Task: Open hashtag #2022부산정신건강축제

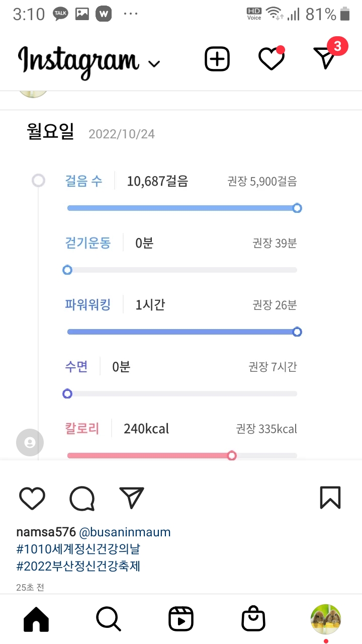Action: (78, 567)
